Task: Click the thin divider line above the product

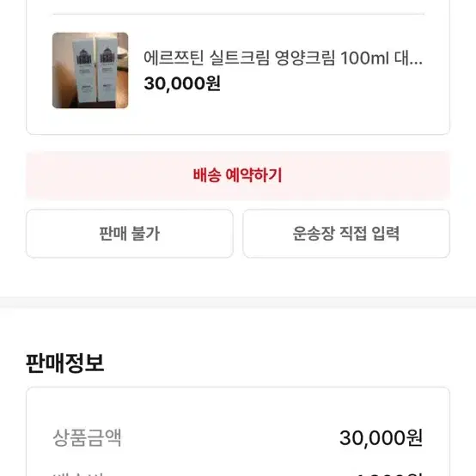Action: coord(239,14)
